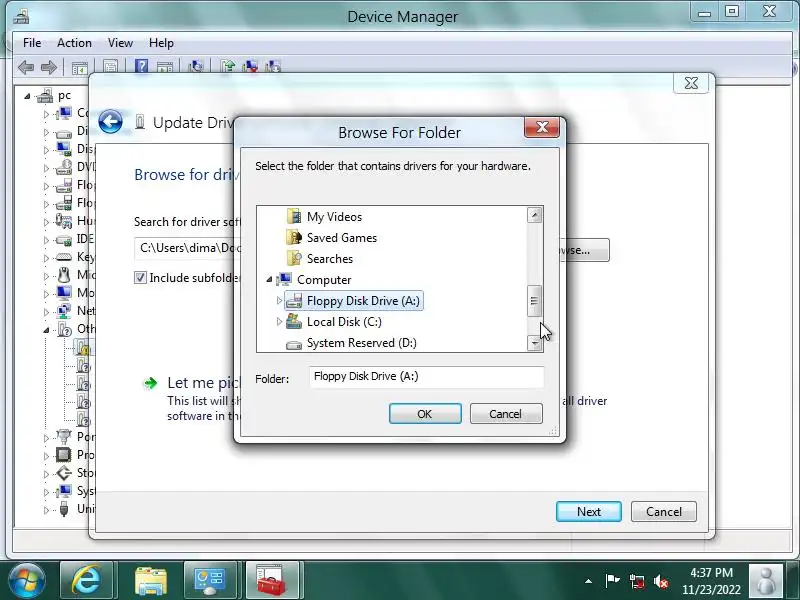Launch Internet Explorer from taskbar

tap(86, 580)
